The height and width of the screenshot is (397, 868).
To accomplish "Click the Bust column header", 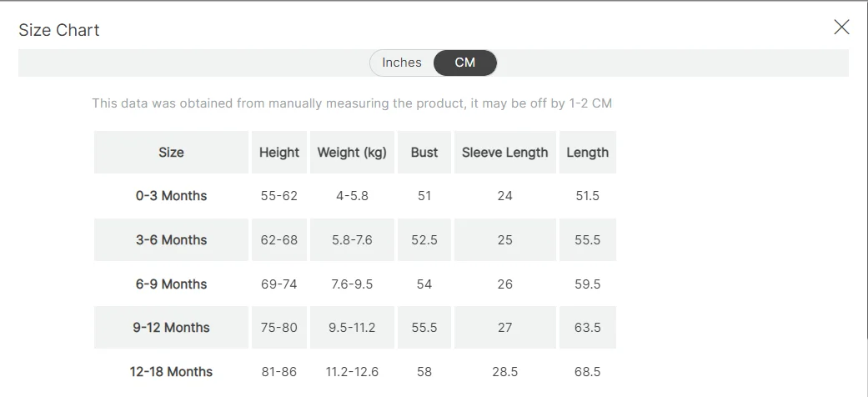I will point(424,153).
